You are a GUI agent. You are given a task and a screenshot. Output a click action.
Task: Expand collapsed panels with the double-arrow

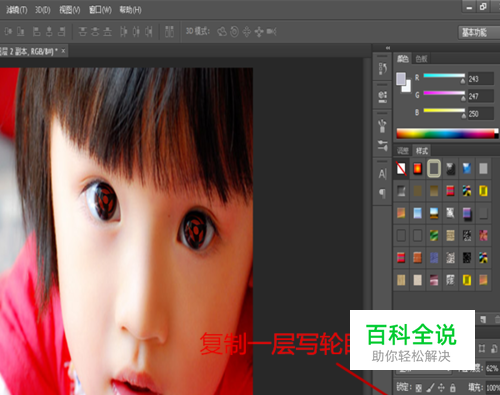click(388, 48)
